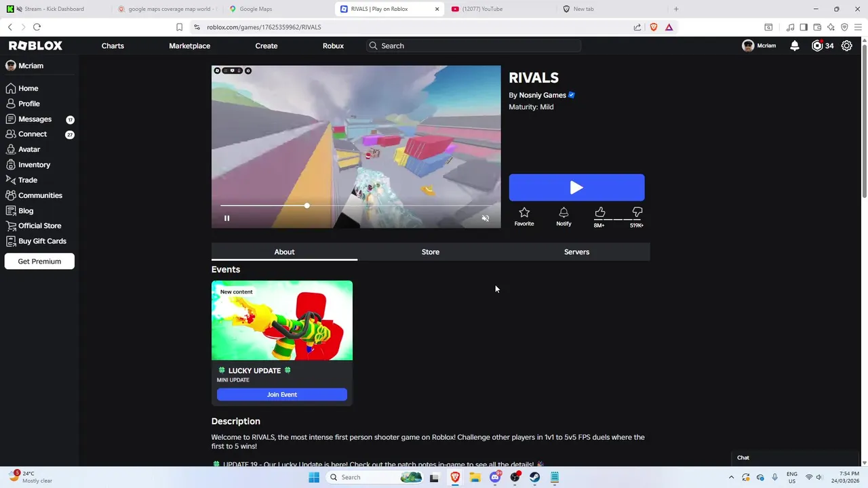The width and height of the screenshot is (868, 488).
Task: Open the Mcriam profile in header
Action: 759,45
